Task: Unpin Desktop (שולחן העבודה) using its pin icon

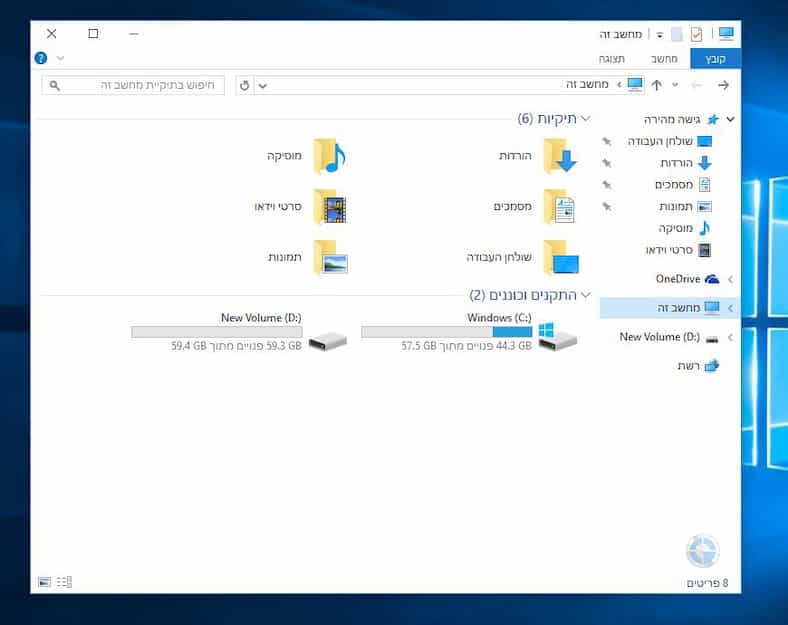Action: click(606, 141)
